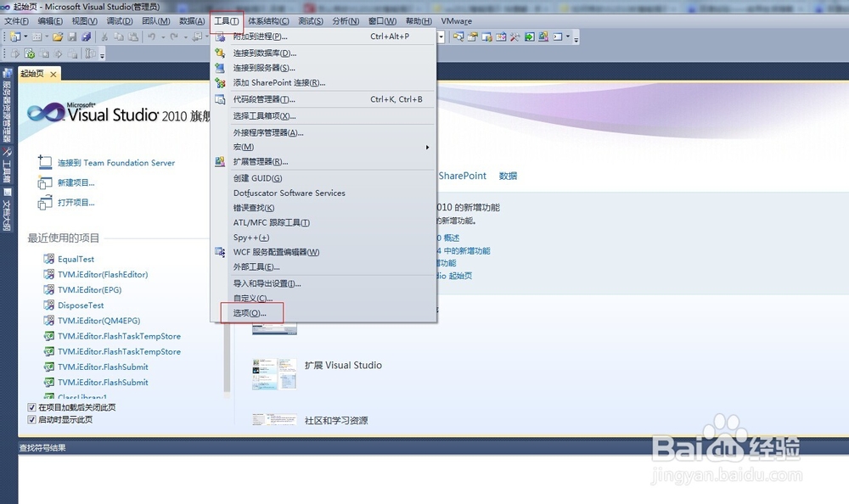Expand the New Project dropdown arrow
849x504 pixels.
pos(25,36)
